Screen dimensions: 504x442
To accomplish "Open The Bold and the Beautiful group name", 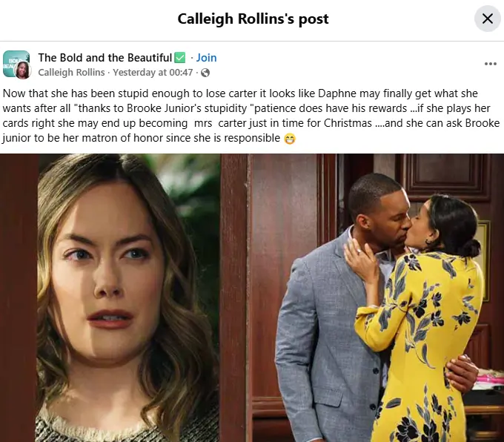I will (105, 58).
